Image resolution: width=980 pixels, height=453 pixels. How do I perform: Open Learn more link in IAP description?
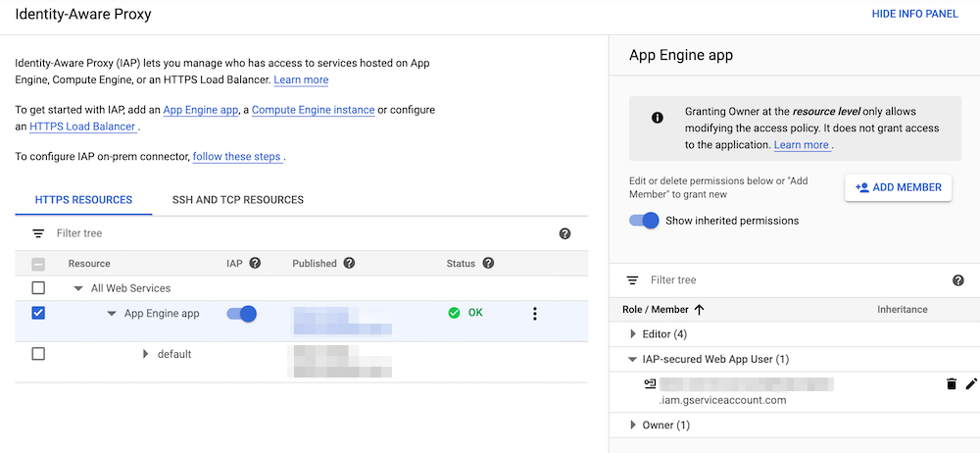(301, 79)
